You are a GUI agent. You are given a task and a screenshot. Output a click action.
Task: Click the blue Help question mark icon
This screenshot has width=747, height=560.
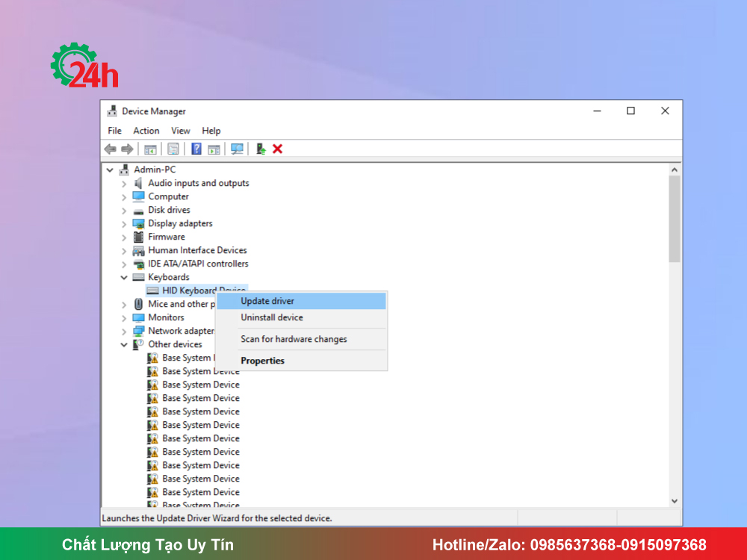(196, 149)
